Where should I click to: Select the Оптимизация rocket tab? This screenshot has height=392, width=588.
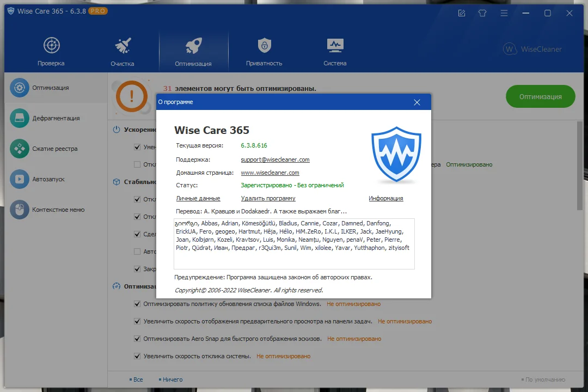tap(193, 52)
